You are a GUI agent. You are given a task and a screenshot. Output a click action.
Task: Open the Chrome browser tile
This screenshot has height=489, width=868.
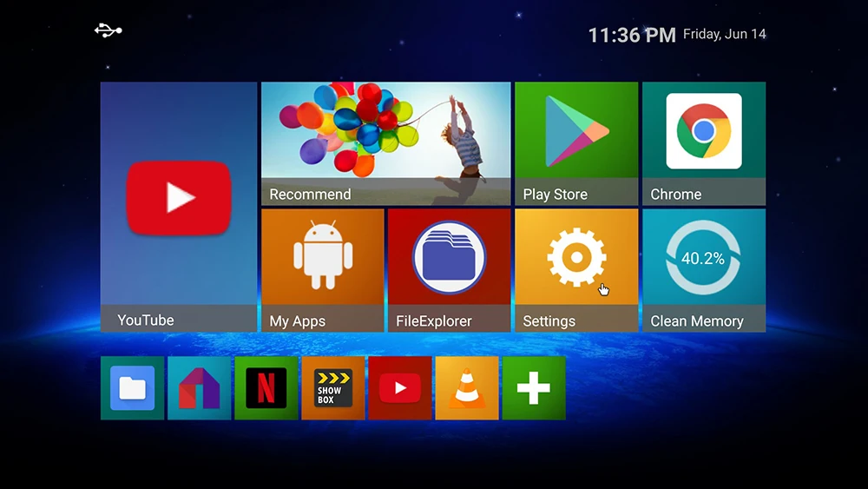704,143
